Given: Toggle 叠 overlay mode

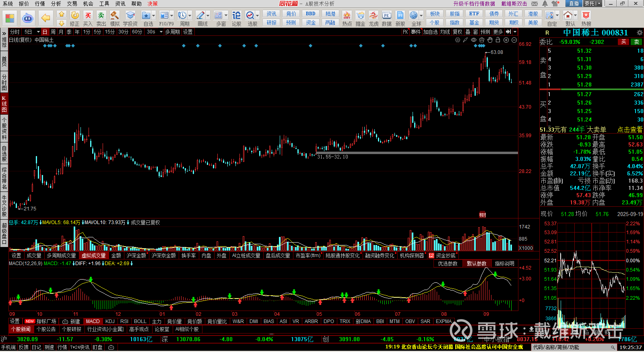Looking at the screenshot, I should 468,32.
